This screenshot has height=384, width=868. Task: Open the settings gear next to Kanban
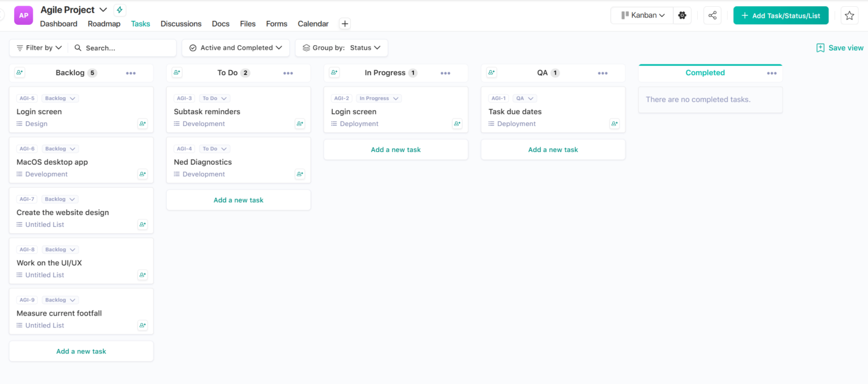682,15
